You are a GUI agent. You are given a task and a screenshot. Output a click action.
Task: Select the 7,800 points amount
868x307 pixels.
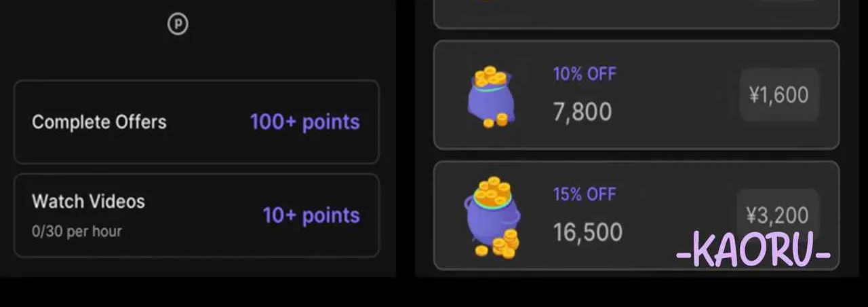pos(583,111)
